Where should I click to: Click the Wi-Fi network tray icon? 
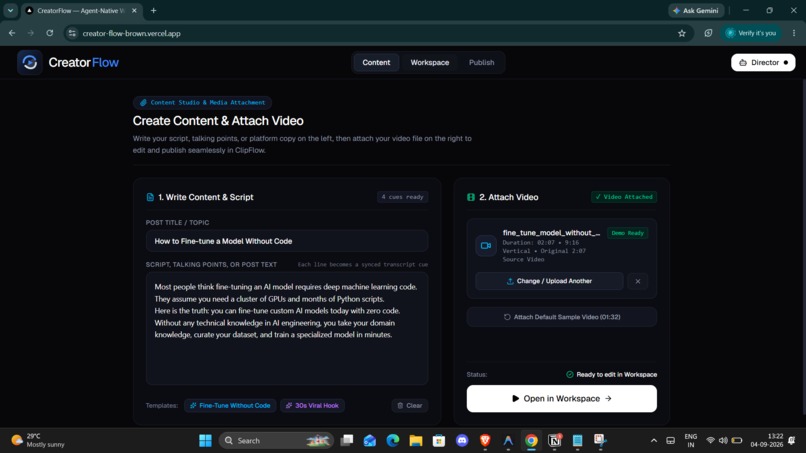710,441
